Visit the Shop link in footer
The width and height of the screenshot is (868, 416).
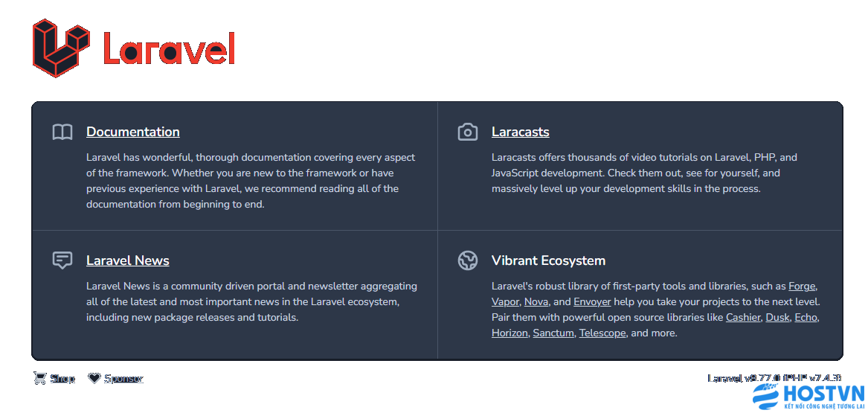coord(62,379)
